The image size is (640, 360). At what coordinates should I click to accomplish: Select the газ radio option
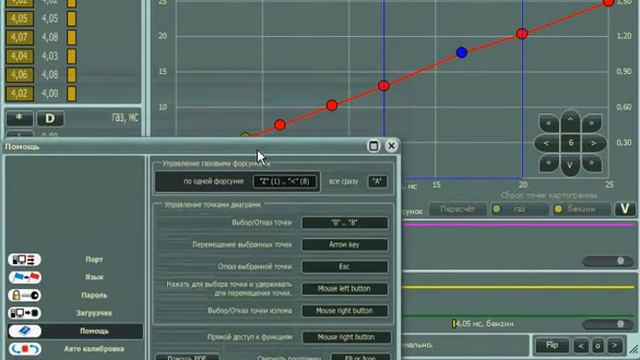tap(519, 209)
